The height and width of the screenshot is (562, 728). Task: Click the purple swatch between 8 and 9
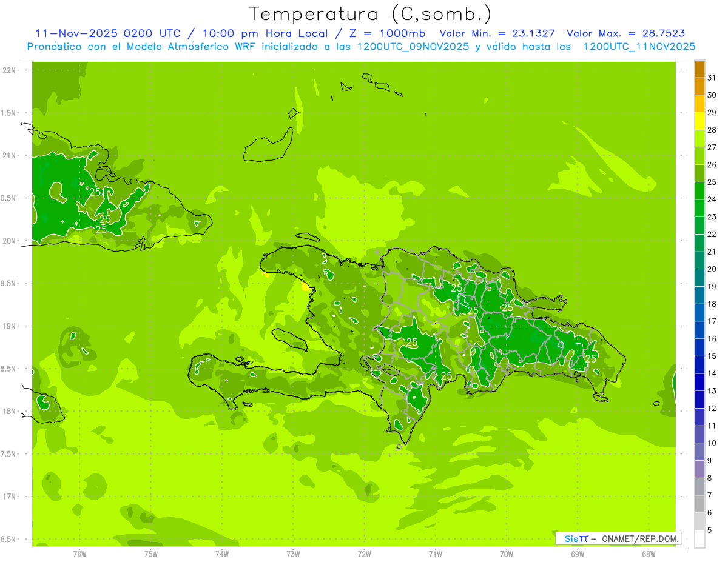[x=699, y=469]
